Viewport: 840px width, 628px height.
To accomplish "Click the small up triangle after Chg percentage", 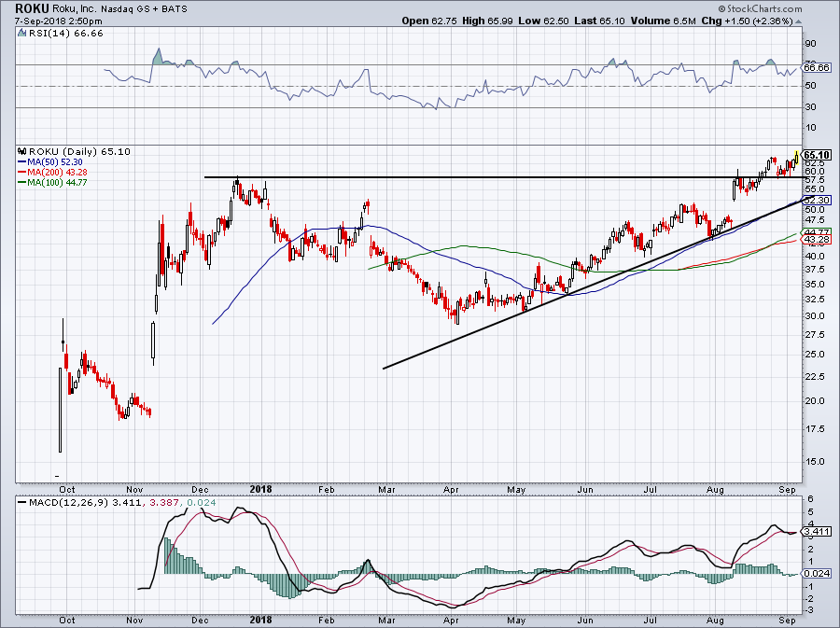I will point(799,21).
